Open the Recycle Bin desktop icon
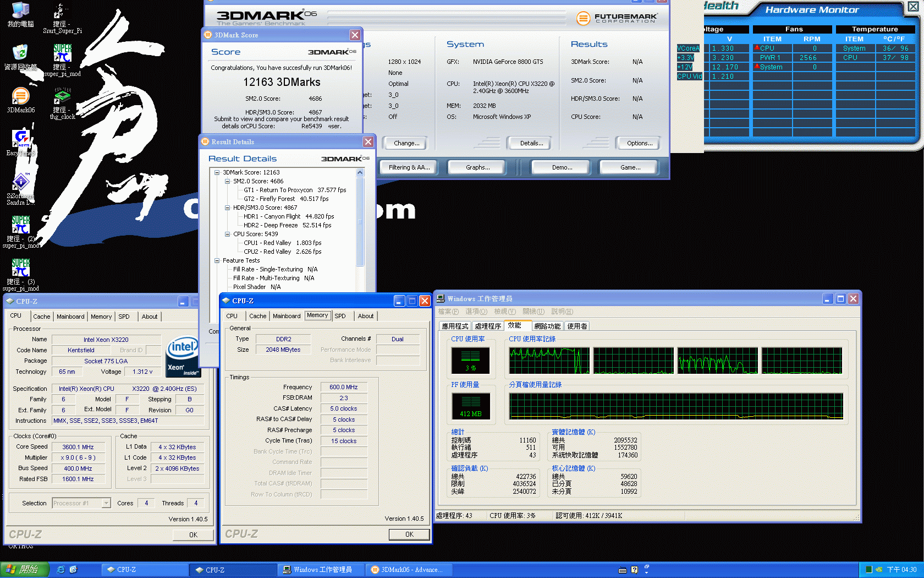924x578 pixels. 20,53
